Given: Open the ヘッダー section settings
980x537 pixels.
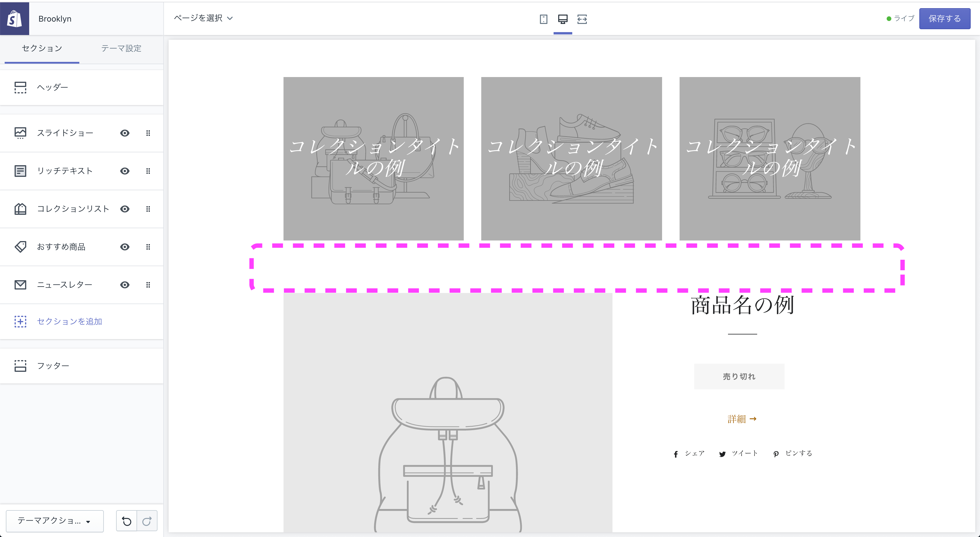Looking at the screenshot, I should [x=53, y=87].
